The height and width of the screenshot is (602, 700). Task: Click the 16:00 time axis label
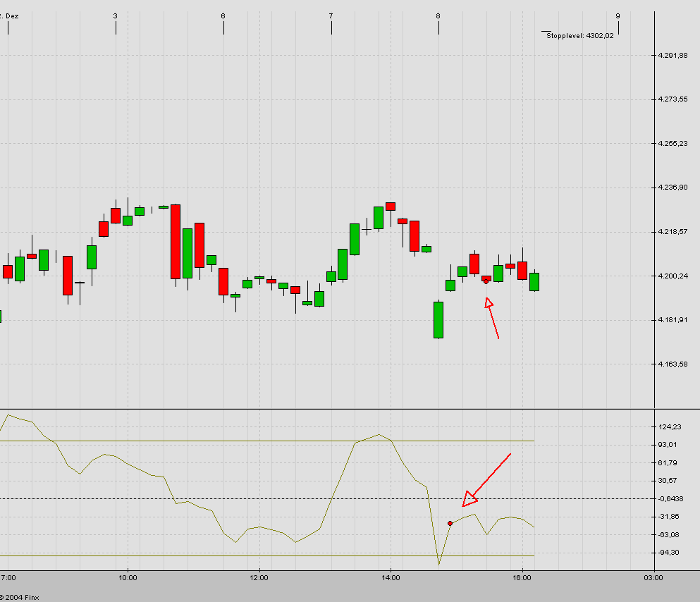(522, 578)
